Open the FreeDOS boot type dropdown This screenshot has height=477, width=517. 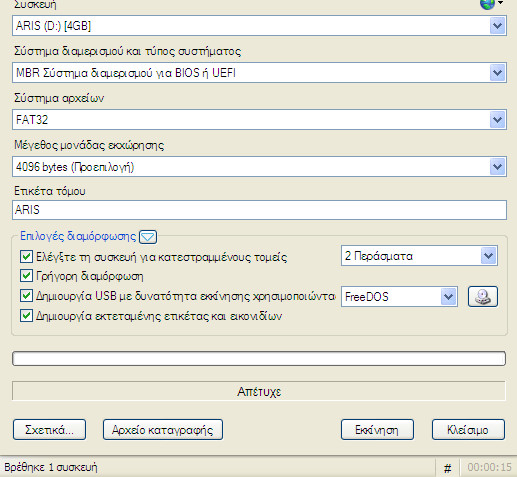pyautogui.click(x=399, y=296)
